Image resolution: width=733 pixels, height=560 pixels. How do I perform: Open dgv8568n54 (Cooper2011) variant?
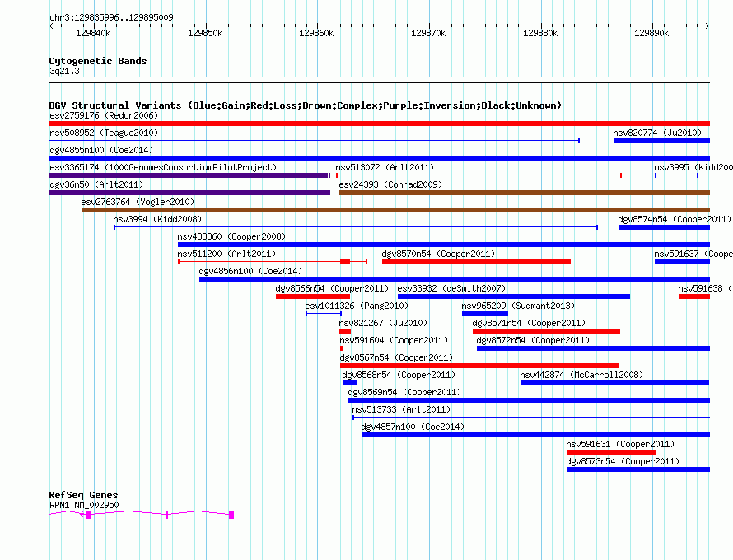coord(399,375)
